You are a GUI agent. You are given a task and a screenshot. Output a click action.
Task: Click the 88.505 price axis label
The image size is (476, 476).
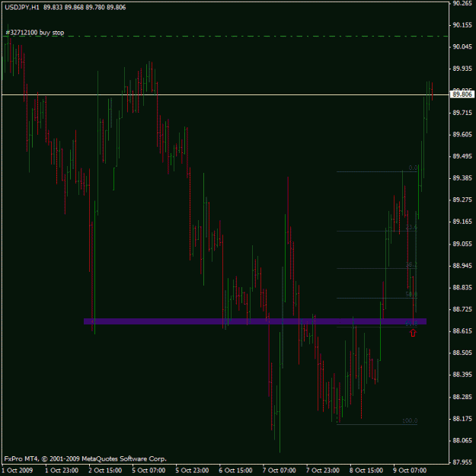462,353
